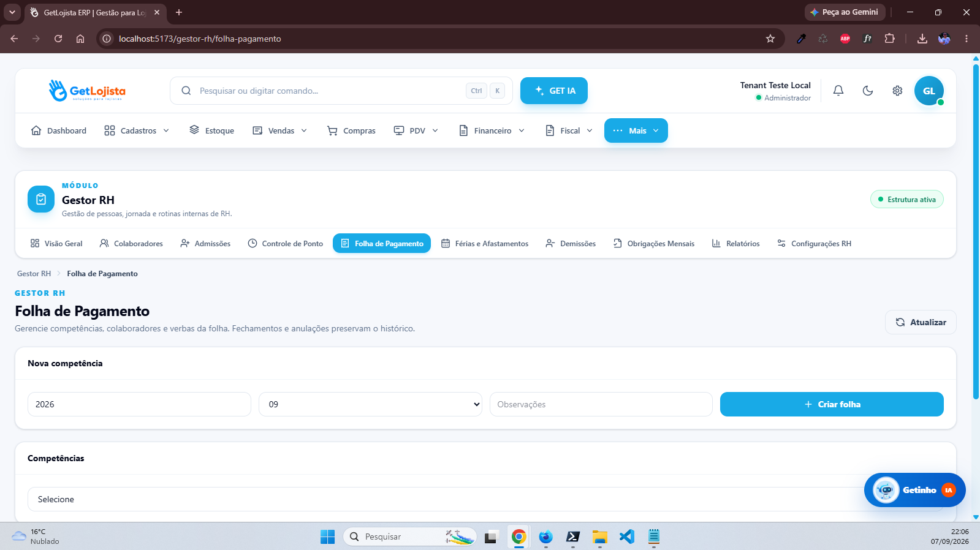This screenshot has height=550, width=980.
Task: Open the notifications bell
Action: tap(838, 91)
